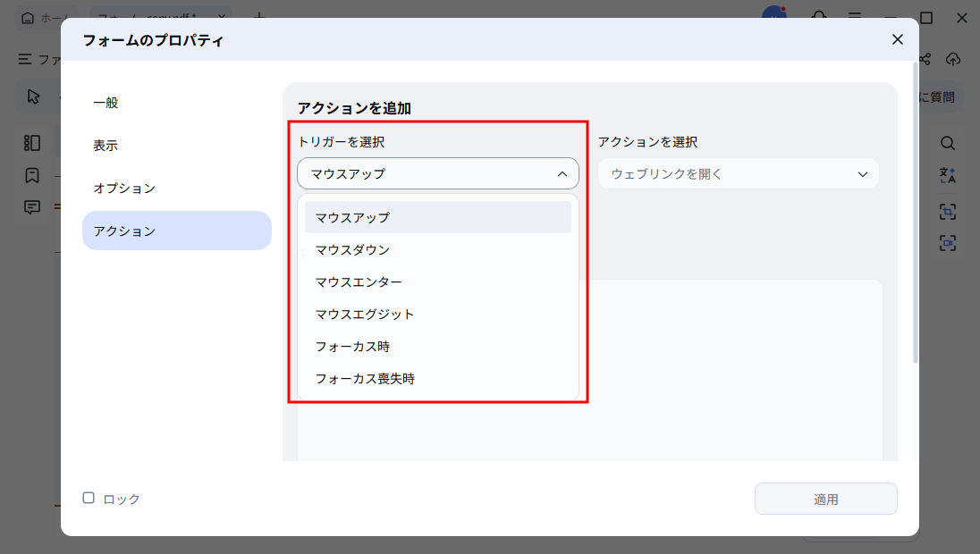
Task: Select the screen capture icon below the crop tool
Action: 947,242
